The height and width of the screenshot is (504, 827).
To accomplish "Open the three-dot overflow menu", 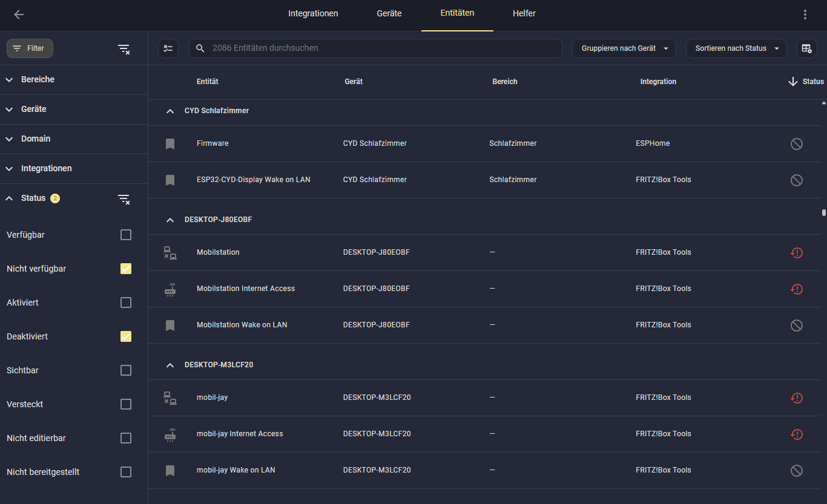I will click(x=805, y=15).
